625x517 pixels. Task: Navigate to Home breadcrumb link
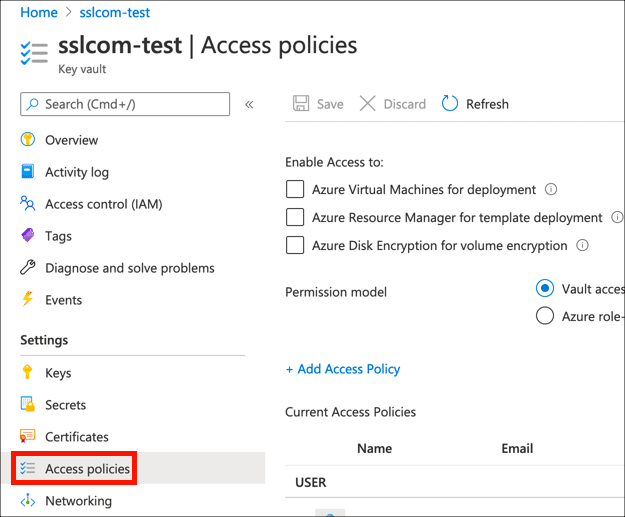click(39, 12)
